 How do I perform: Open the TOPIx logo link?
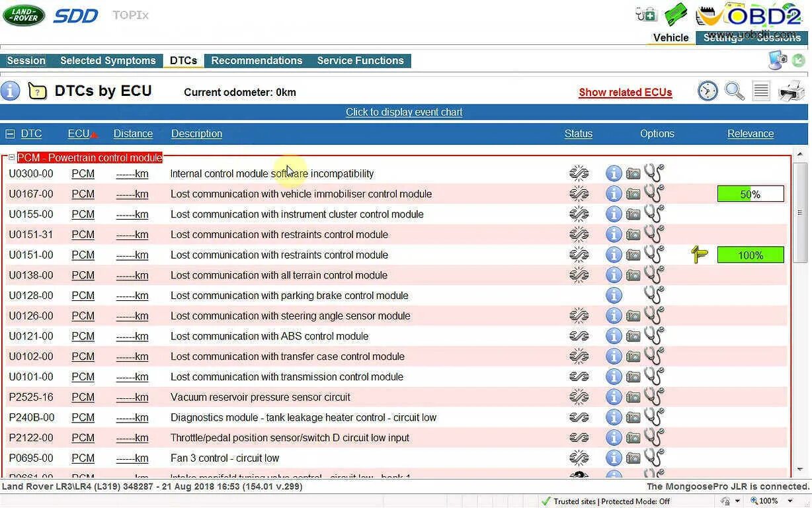130,15
